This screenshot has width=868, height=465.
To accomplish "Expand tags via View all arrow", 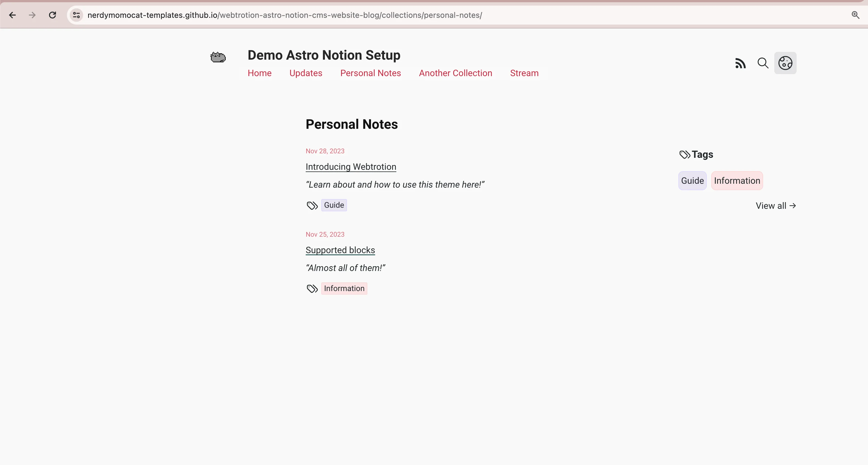I will coord(776,206).
